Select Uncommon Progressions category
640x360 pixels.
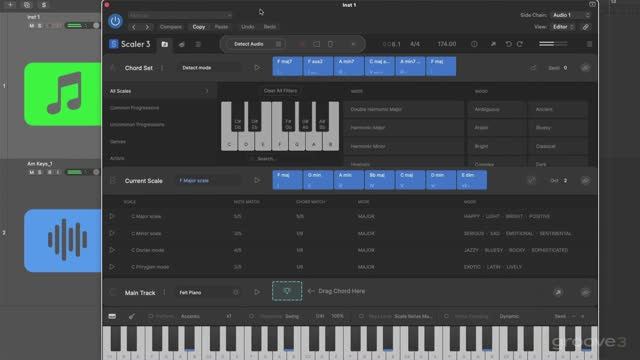(x=137, y=124)
